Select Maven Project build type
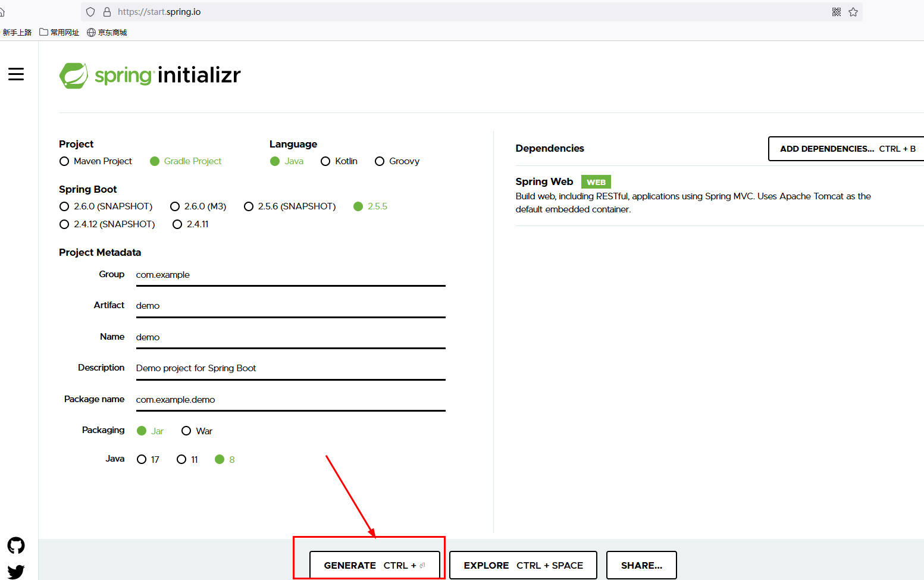The image size is (924, 580). tap(64, 161)
